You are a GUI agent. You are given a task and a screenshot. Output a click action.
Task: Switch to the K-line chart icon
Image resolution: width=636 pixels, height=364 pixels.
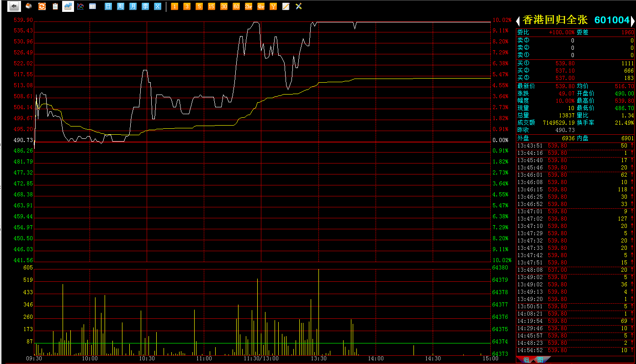click(x=80, y=6)
